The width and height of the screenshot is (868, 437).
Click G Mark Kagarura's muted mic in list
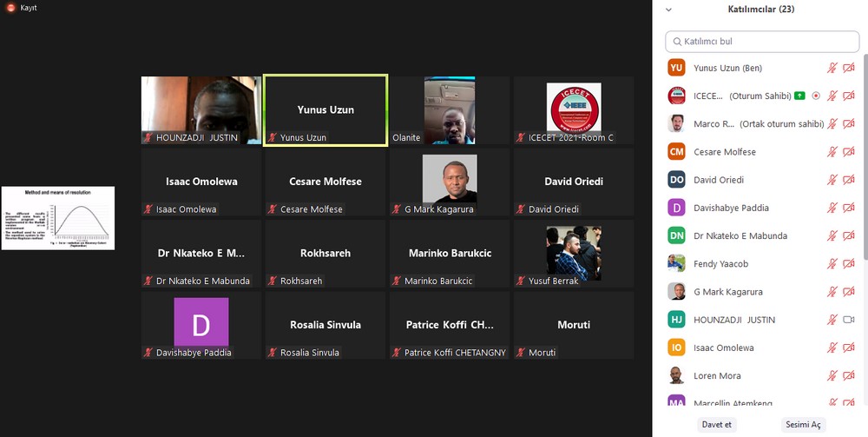tap(832, 292)
